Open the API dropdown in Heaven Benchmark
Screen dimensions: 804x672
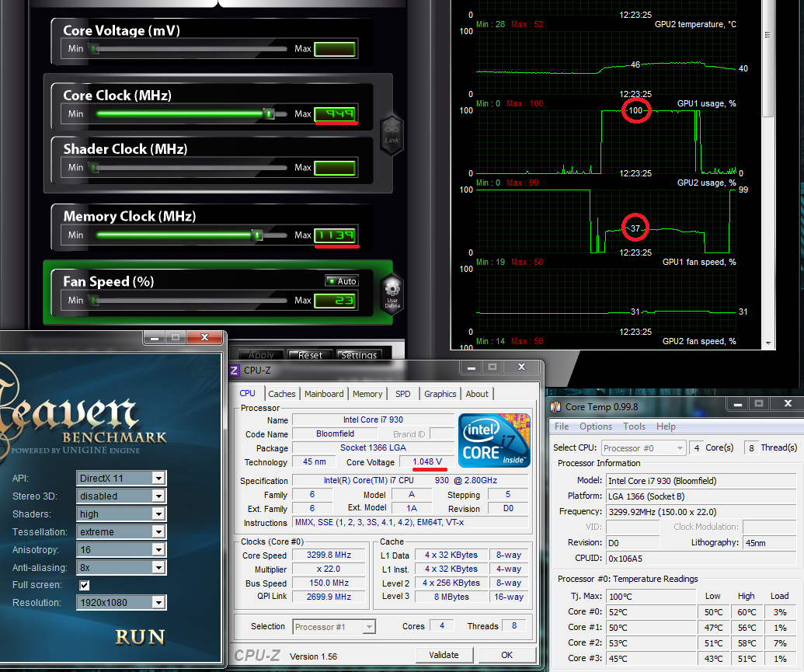(121, 478)
